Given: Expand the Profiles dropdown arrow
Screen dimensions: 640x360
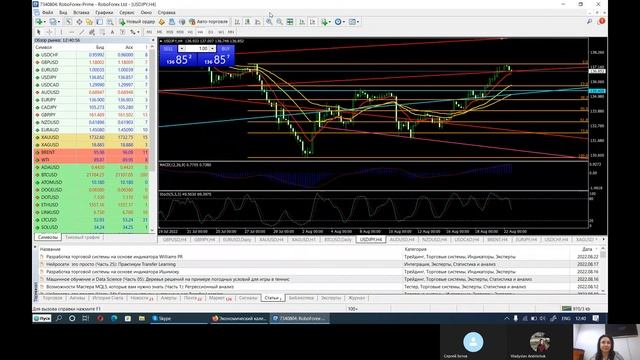Looking at the screenshot, I should coord(59,22).
